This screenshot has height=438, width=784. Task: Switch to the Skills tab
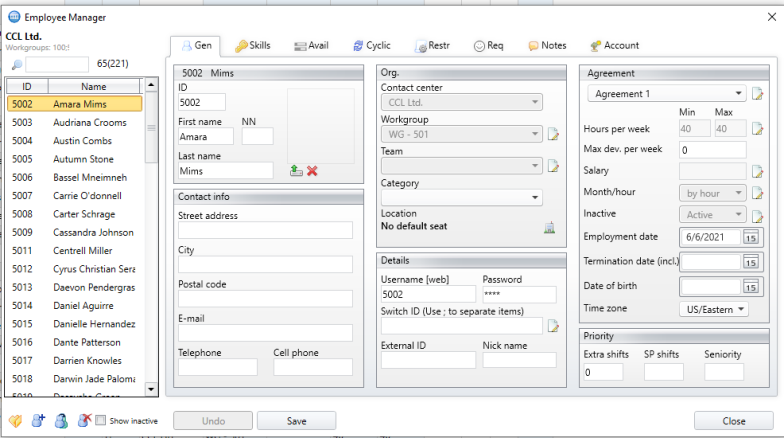pos(253,46)
